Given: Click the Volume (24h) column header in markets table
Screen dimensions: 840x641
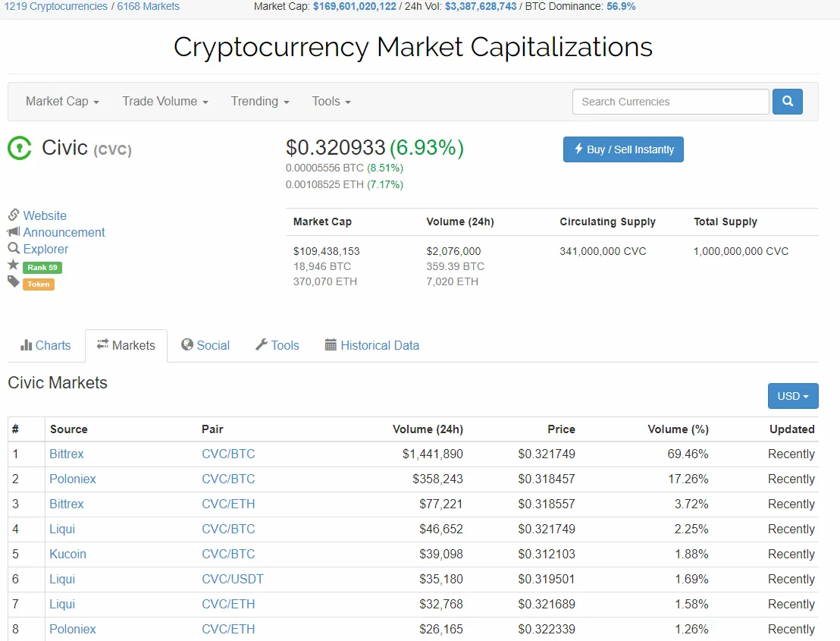Looking at the screenshot, I should point(428,429).
